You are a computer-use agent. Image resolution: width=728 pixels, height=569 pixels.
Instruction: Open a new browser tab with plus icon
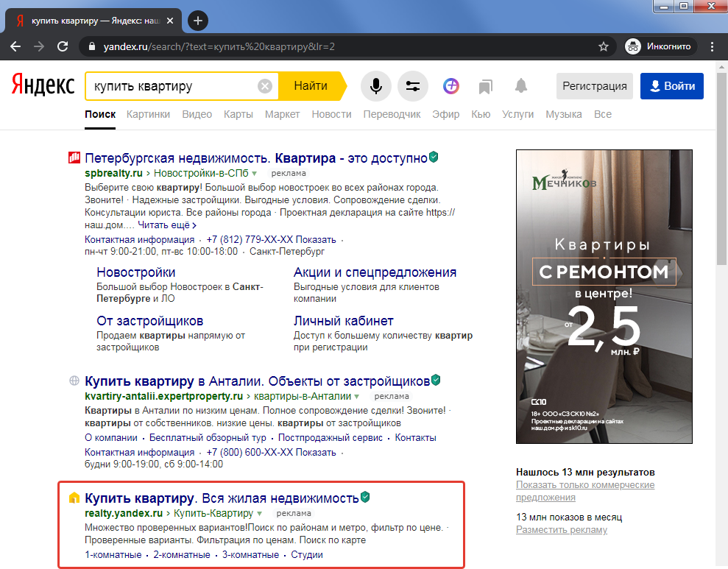coord(197,21)
